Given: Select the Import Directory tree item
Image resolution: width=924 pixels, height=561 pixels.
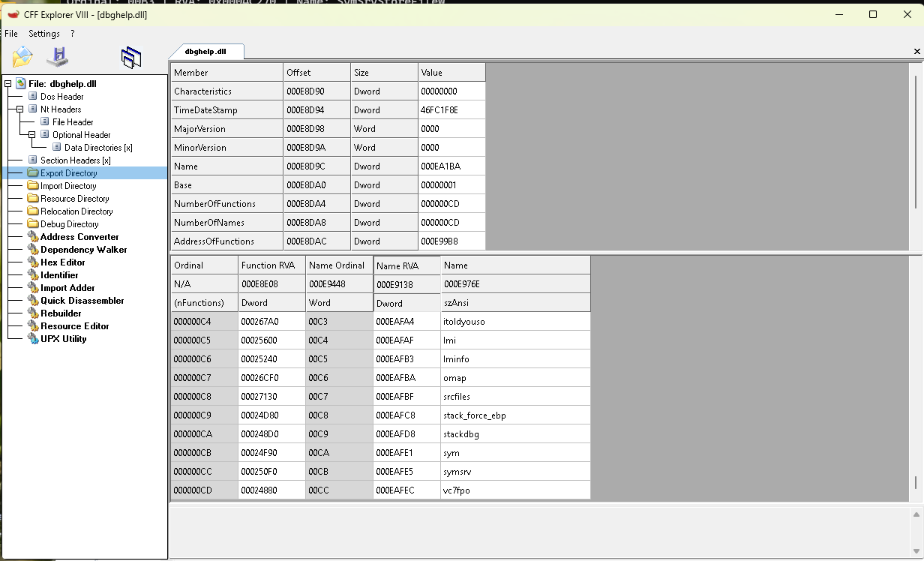Looking at the screenshot, I should [x=68, y=185].
